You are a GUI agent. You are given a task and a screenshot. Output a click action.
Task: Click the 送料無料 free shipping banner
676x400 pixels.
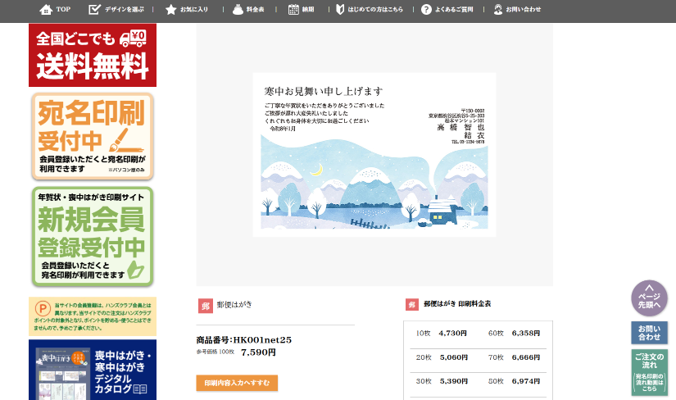(92, 56)
